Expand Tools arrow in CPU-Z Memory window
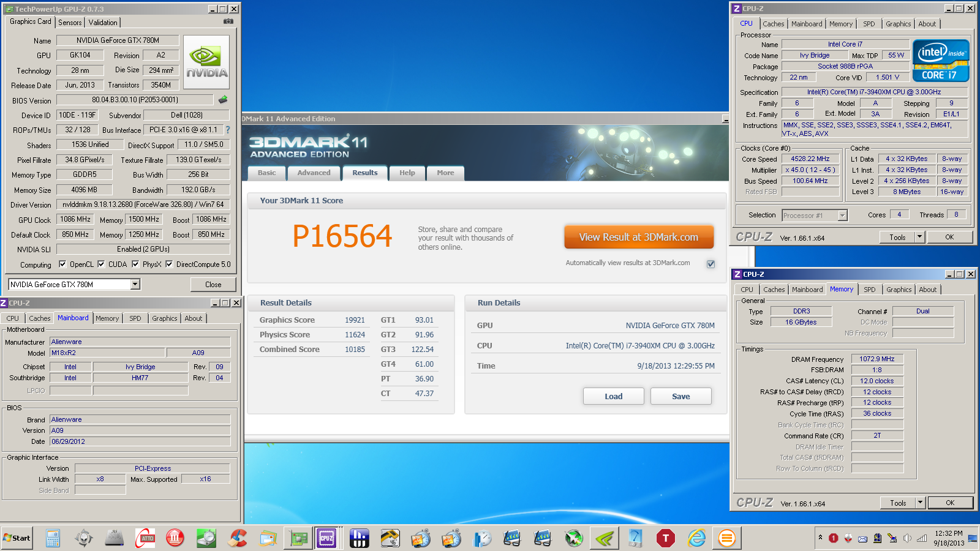 pos(920,503)
